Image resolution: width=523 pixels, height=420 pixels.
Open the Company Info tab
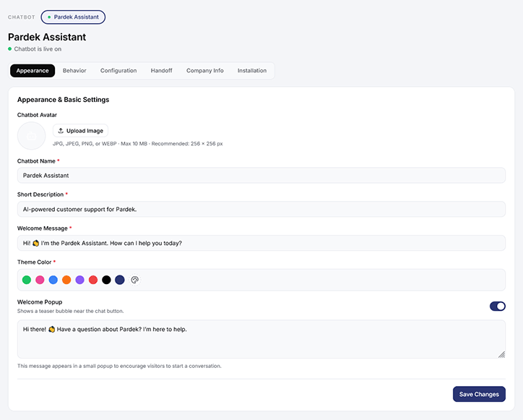point(205,71)
